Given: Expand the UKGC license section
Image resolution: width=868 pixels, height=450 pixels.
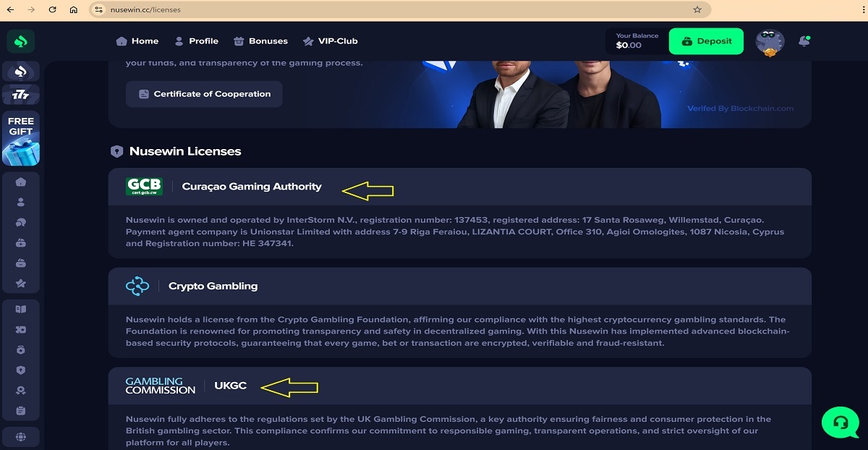Looking at the screenshot, I should click(x=460, y=386).
